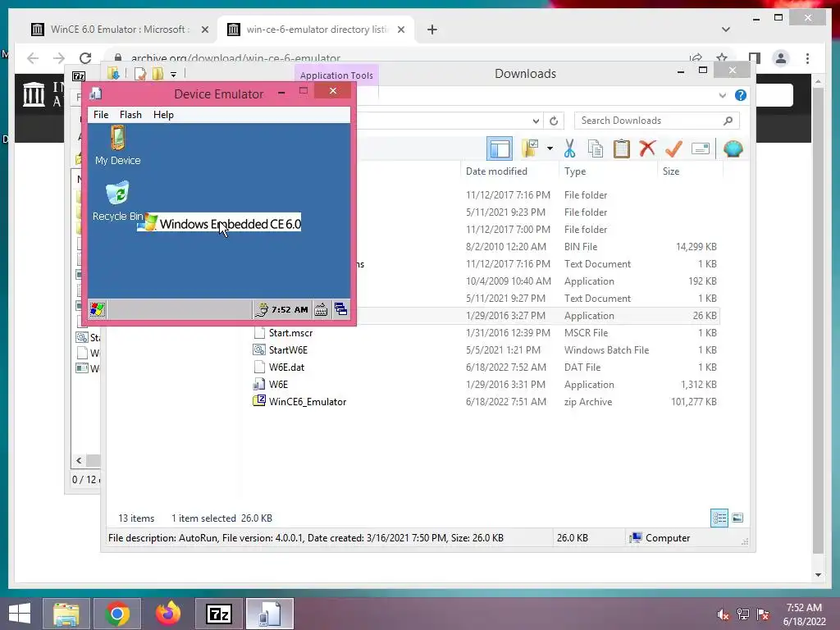This screenshot has height=630, width=840.
Task: Click the 7-Zip window title icon
Action: [x=79, y=76]
